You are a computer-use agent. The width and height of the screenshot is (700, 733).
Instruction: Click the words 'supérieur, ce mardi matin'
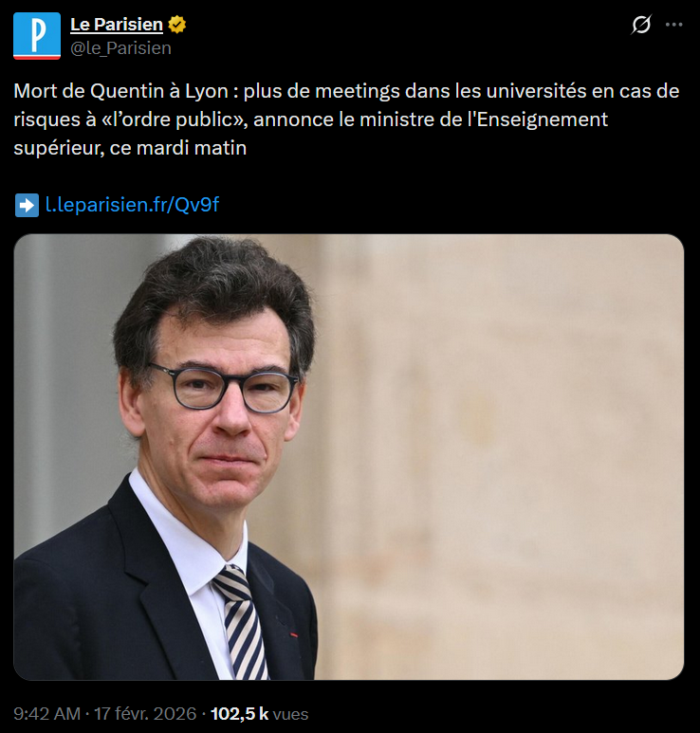tap(130, 148)
